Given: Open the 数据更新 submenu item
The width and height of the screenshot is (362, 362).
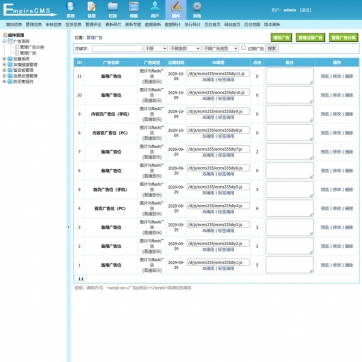Looking at the screenshot, I should coord(153,24).
